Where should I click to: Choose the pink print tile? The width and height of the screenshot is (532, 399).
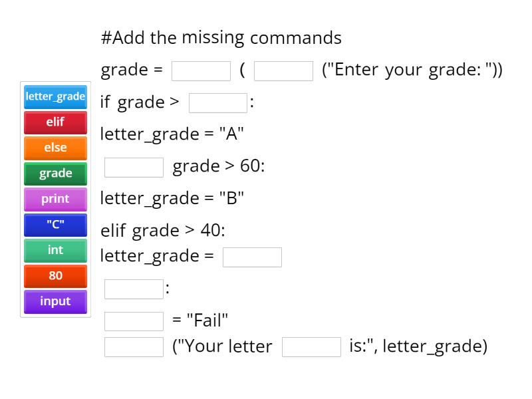55,199
